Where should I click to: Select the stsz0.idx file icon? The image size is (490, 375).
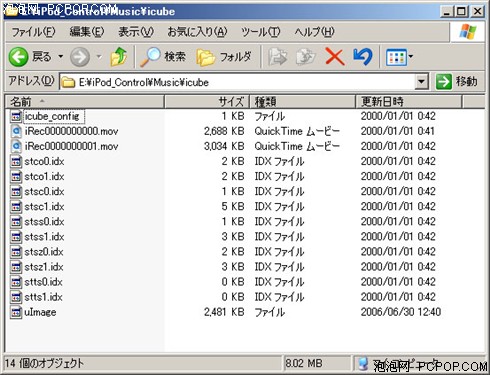pyautogui.click(x=16, y=252)
